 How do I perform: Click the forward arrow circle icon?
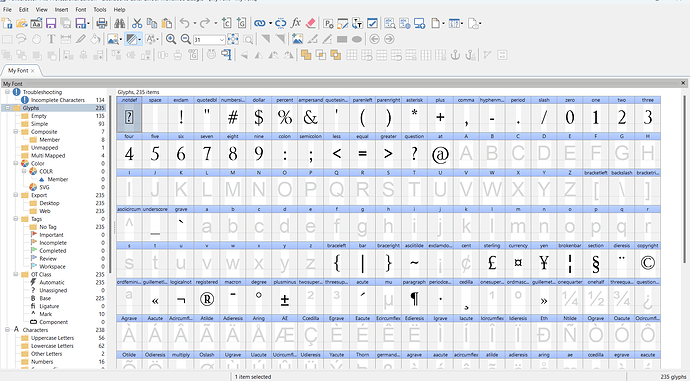pyautogui.click(x=389, y=39)
